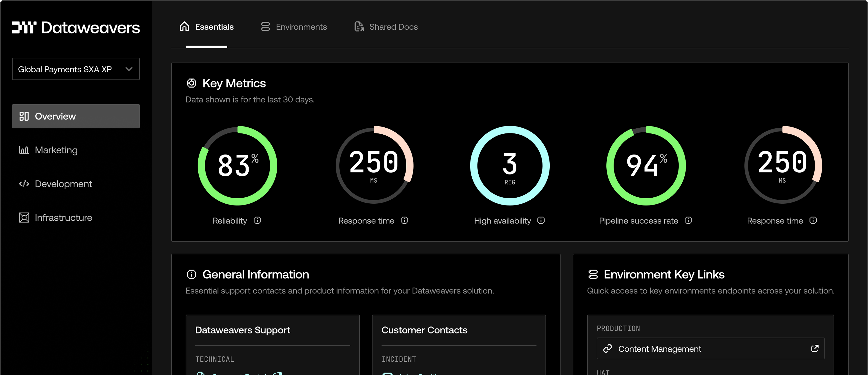The image size is (868, 375).
Task: Click the Reliability info icon
Action: tap(257, 220)
